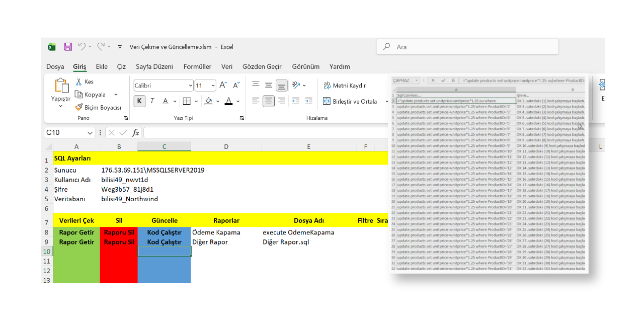This screenshot has width=644, height=322.
Task: Open the borders dropdown arrow
Action: [195, 101]
